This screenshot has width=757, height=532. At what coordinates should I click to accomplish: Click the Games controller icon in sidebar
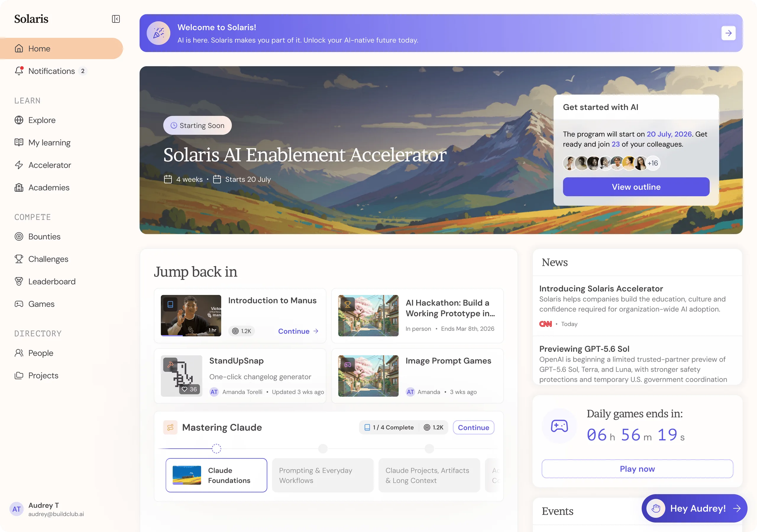pyautogui.click(x=19, y=304)
